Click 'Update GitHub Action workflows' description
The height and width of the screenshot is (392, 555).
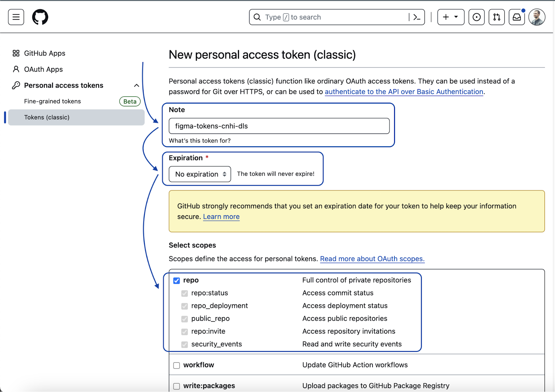point(355,365)
